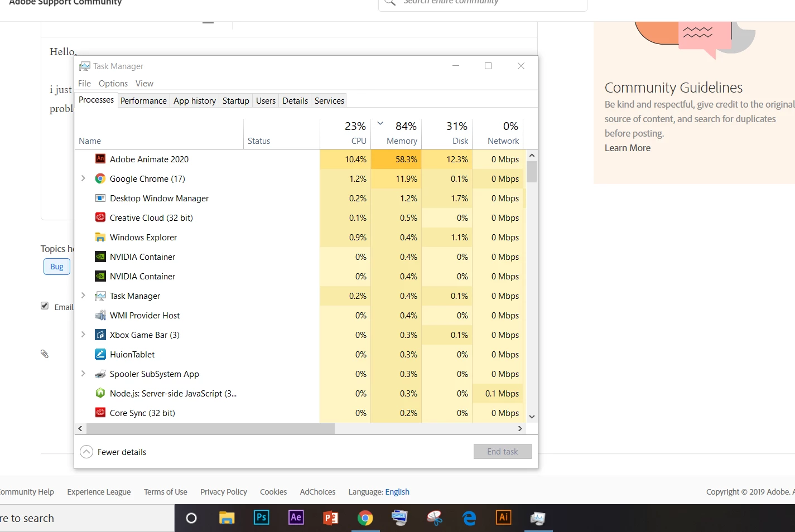Click the community search magnifier icon
Image resolution: width=795 pixels, height=532 pixels.
click(391, 2)
